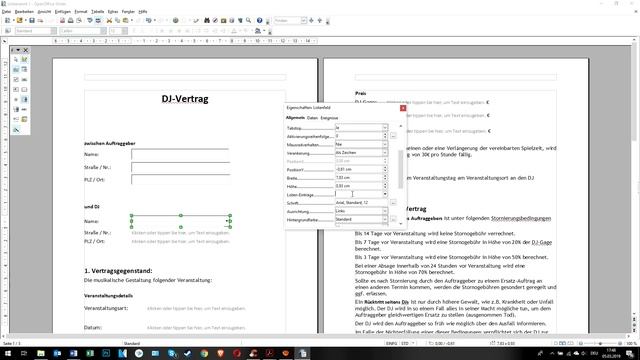
Task: Click the New document icon
Action: (x=7, y=20)
